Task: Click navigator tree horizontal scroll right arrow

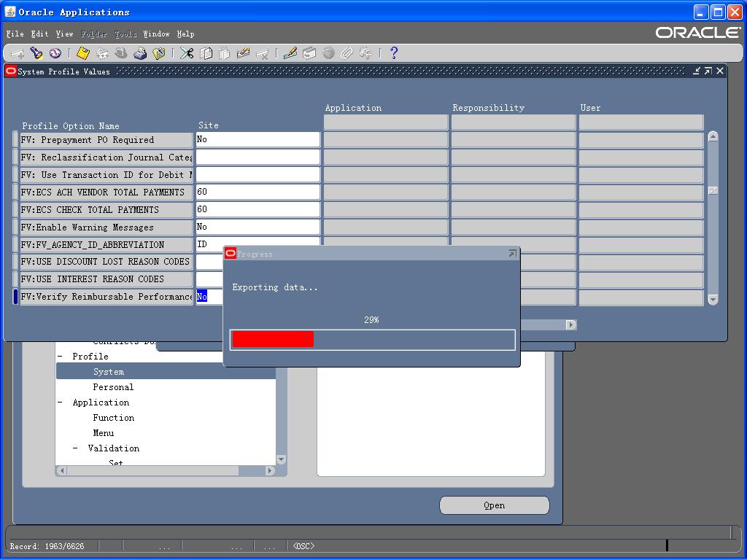Action: click(270, 470)
